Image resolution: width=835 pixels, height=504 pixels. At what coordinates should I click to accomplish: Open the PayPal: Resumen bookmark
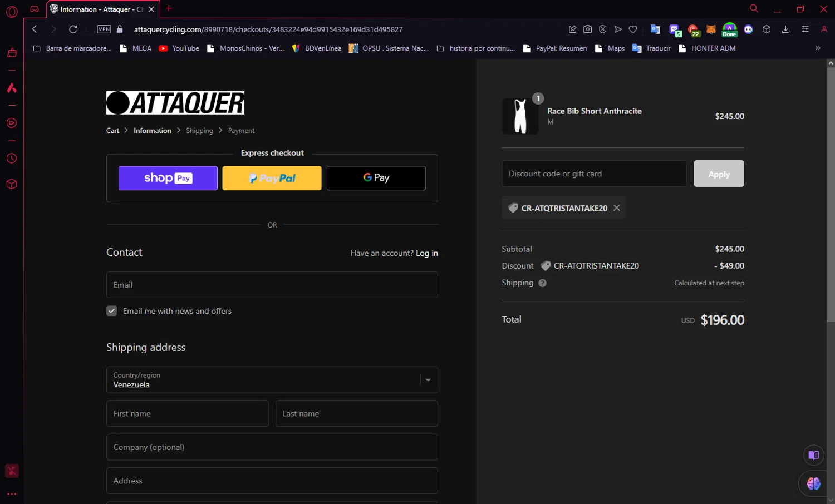[x=555, y=48]
